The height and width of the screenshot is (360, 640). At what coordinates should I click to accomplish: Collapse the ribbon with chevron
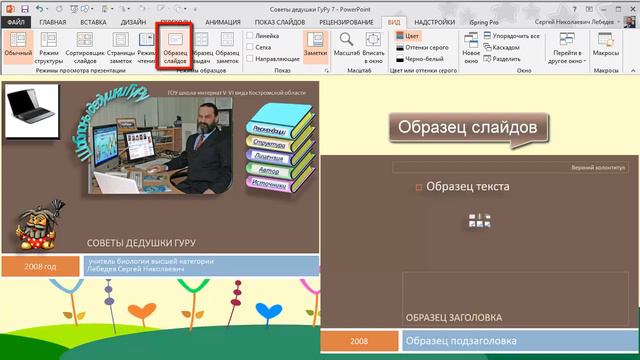point(633,70)
